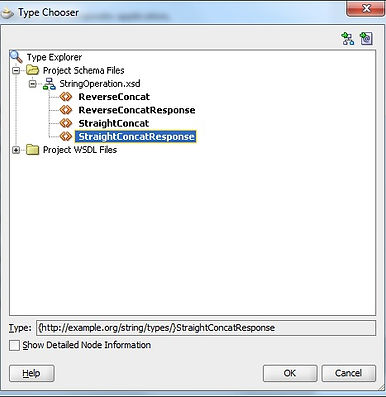Click the Type Chooser title bar icon
386x397 pixels.
coord(7,13)
